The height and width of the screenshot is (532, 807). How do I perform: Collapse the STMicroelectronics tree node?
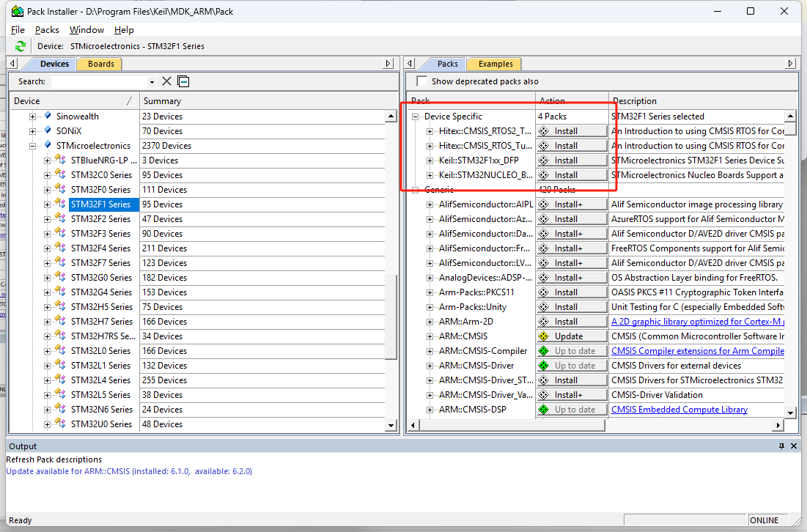[32, 146]
